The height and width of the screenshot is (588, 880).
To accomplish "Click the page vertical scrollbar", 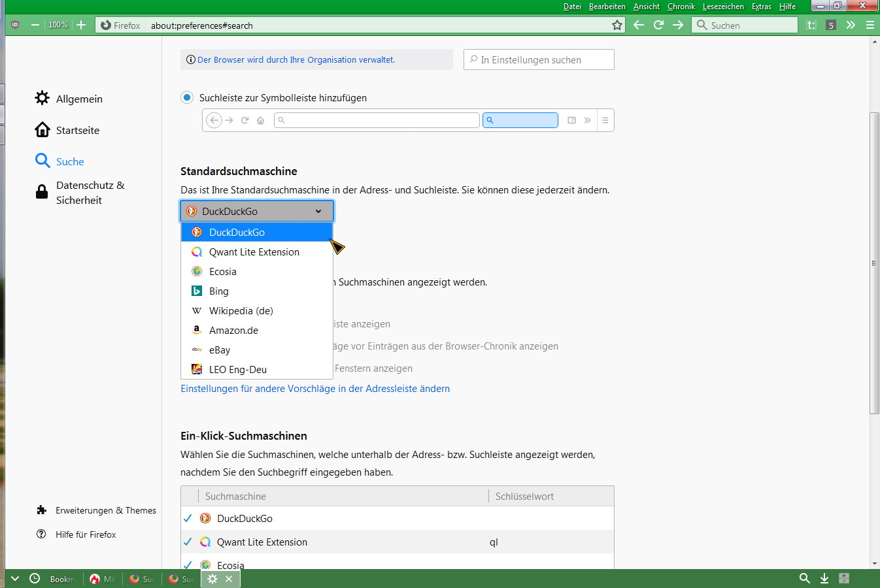I will tap(874, 263).
